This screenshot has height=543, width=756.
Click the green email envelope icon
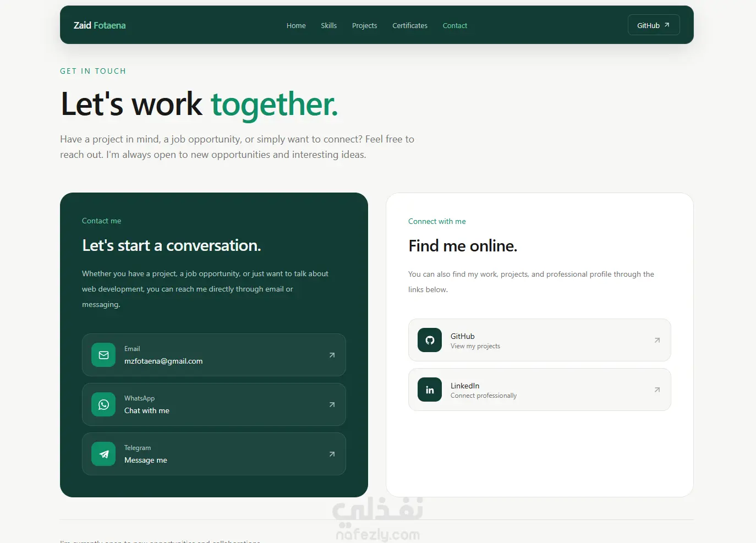[103, 355]
